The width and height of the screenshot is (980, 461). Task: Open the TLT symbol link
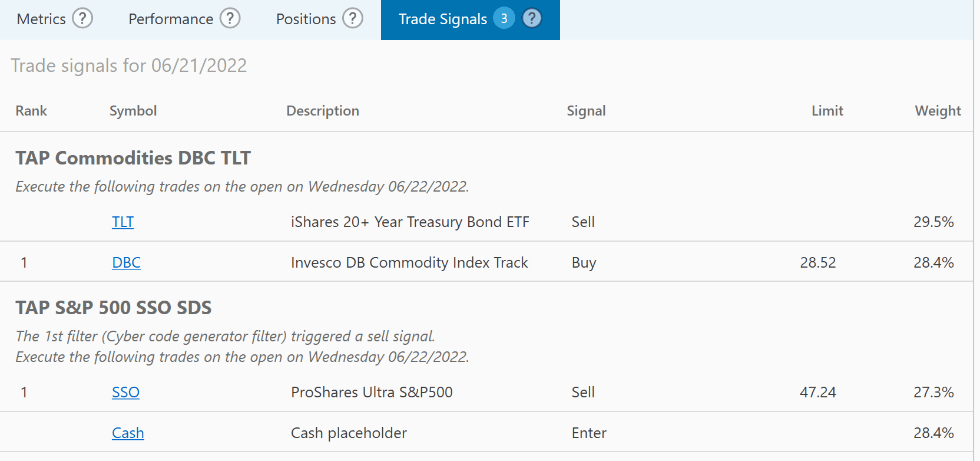123,222
